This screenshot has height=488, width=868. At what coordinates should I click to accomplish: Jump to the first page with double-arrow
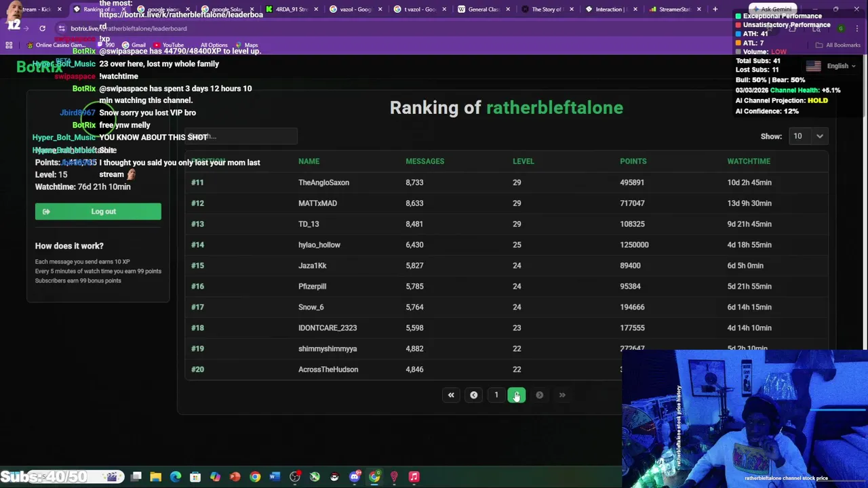[x=451, y=395]
